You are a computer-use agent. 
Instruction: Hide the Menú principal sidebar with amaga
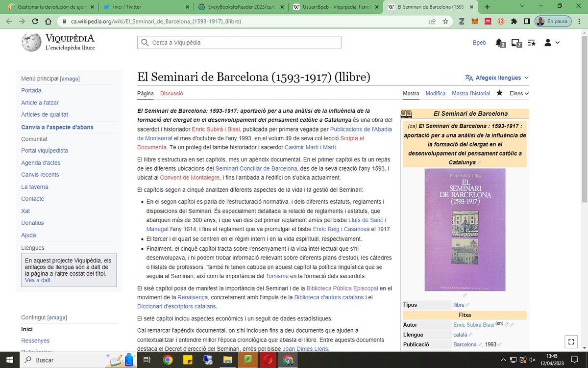point(70,79)
